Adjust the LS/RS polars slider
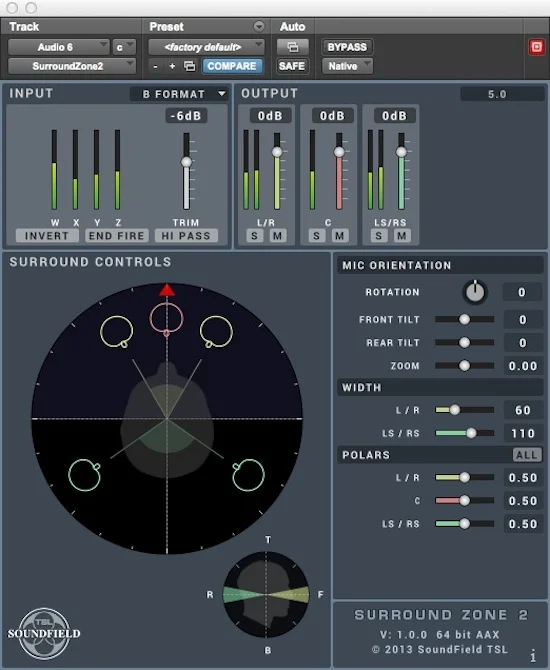The width and height of the screenshot is (550, 670). click(465, 523)
